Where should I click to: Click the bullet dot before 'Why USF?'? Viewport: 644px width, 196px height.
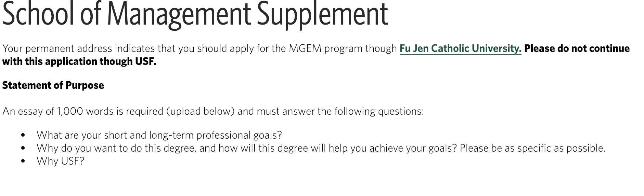coord(23,161)
